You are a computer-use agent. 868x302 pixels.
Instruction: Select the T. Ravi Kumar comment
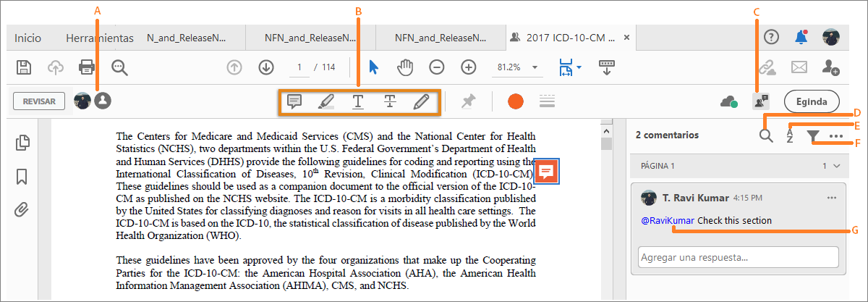(x=739, y=227)
